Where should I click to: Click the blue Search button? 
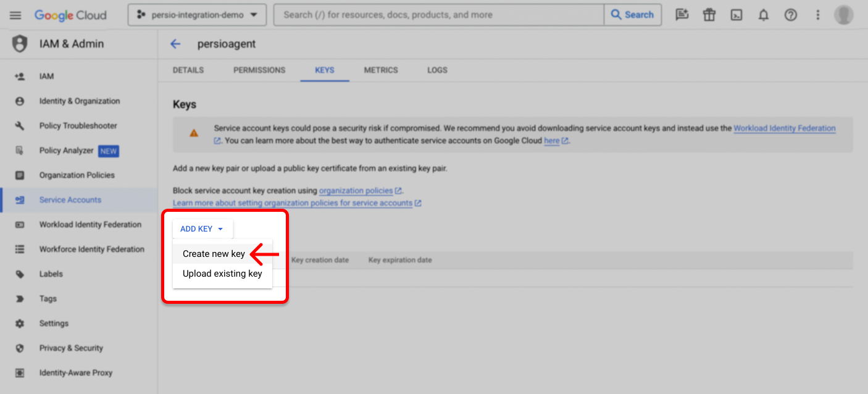coord(632,15)
